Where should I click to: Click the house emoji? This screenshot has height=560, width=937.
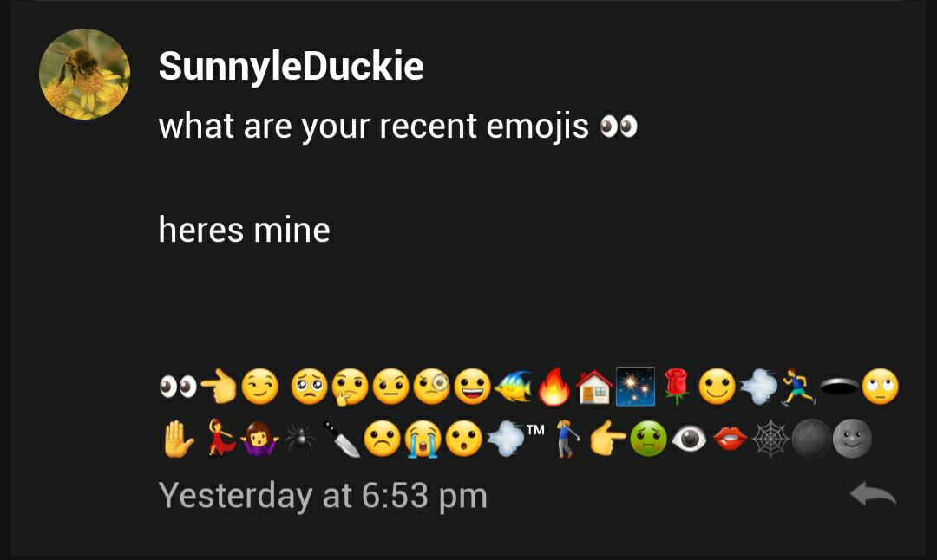click(x=594, y=387)
